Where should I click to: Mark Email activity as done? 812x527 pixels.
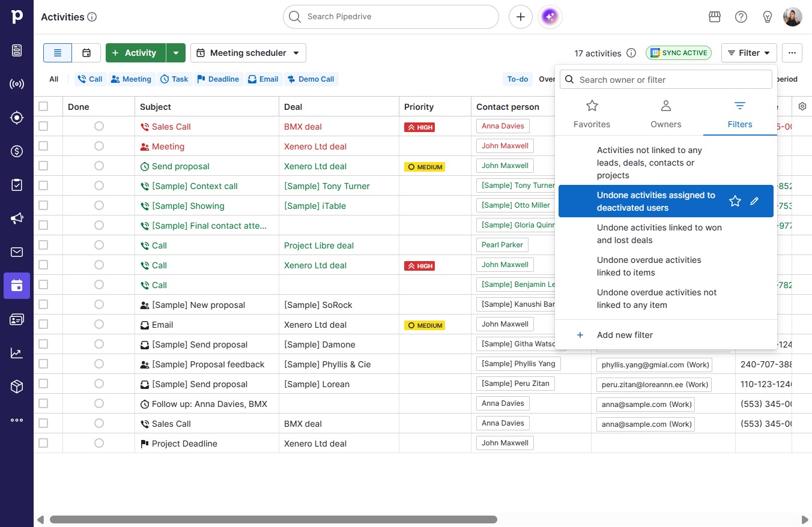point(99,324)
